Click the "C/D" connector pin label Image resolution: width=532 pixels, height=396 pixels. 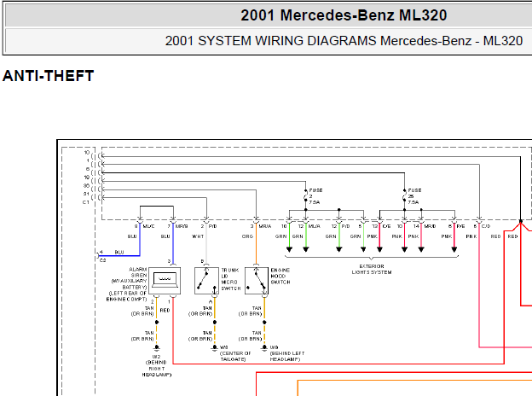(x=485, y=226)
